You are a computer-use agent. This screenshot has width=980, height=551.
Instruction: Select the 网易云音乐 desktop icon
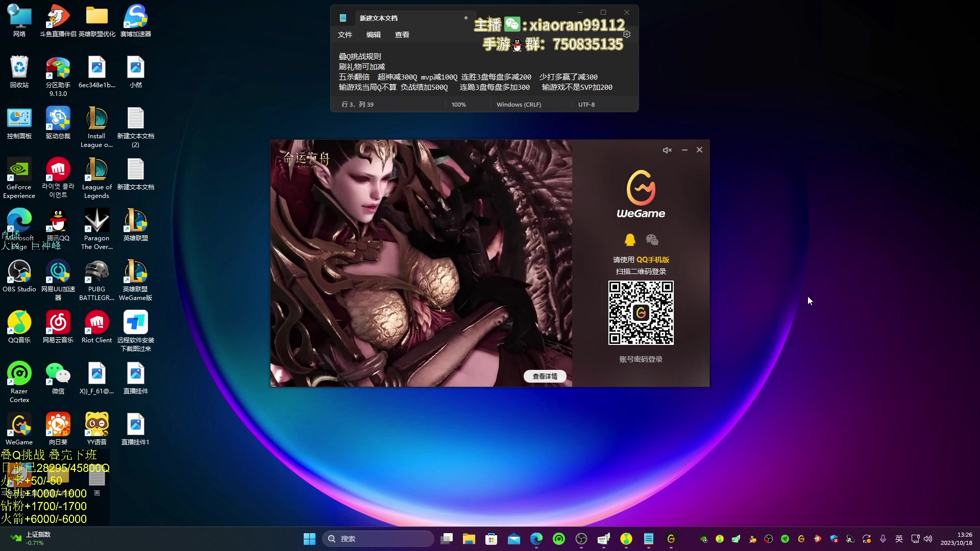[58, 327]
